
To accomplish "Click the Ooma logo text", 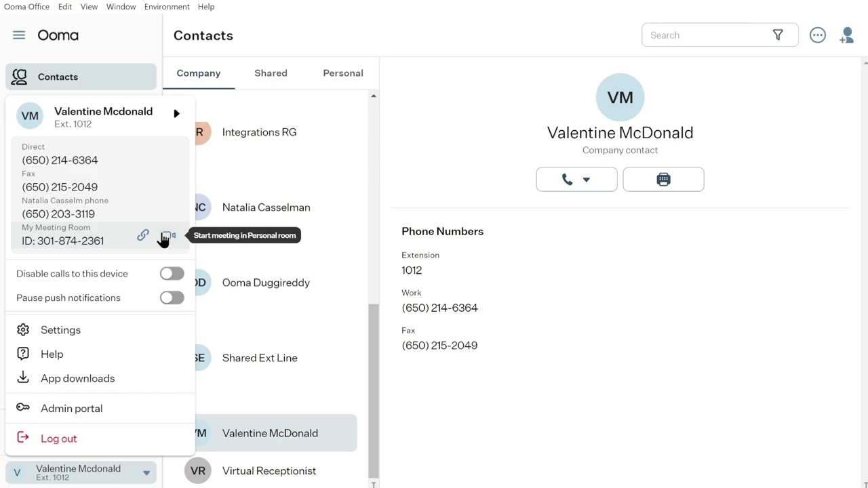I will click(x=58, y=35).
